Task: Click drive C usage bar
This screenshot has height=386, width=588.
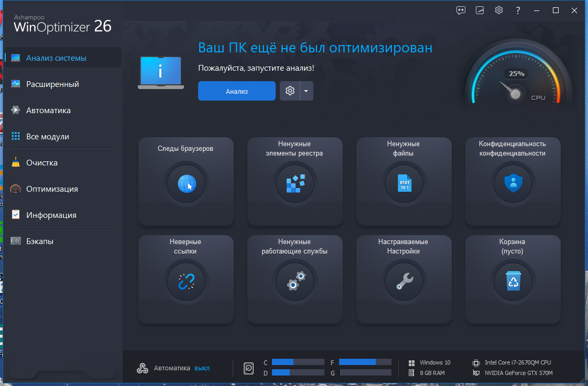Action: tap(298, 362)
